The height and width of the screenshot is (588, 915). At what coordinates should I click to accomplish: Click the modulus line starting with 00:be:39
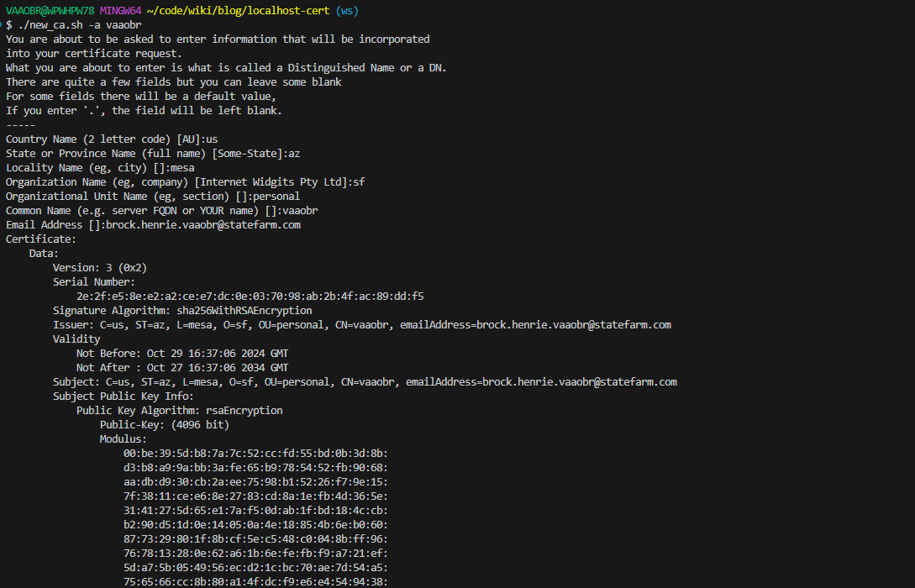tap(255, 453)
